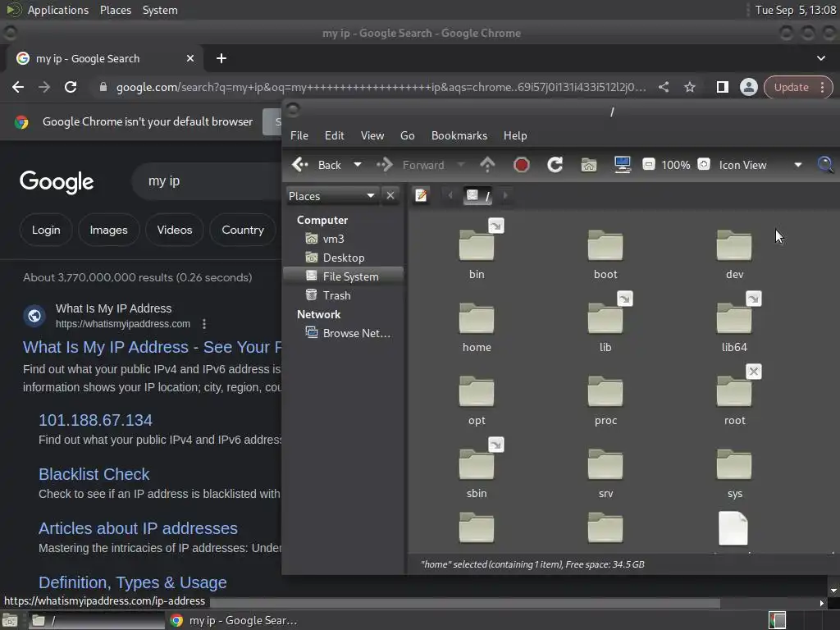Open the View menu
This screenshot has width=840, height=630.
(x=372, y=135)
